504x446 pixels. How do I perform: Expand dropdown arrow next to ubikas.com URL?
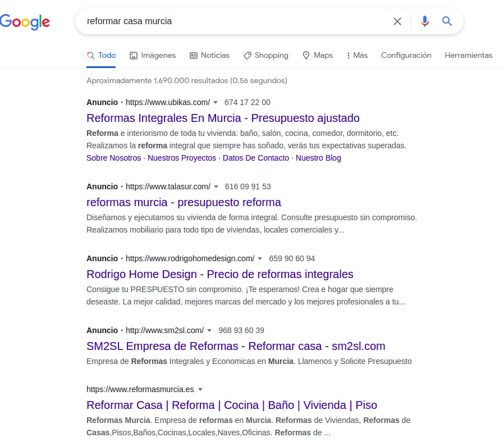[216, 103]
